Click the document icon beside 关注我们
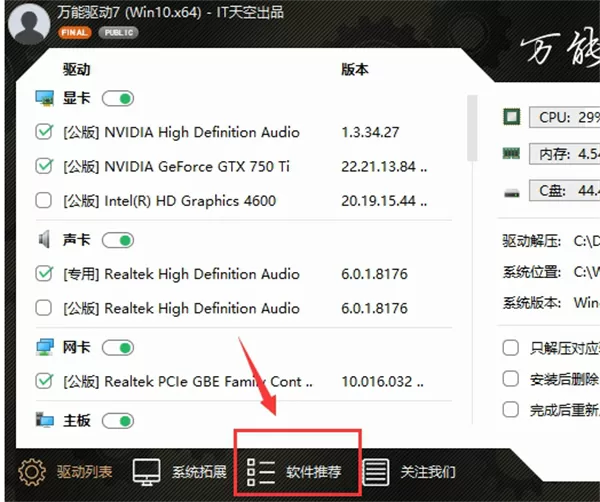Image resolution: width=600 pixels, height=502 pixels. click(x=376, y=472)
